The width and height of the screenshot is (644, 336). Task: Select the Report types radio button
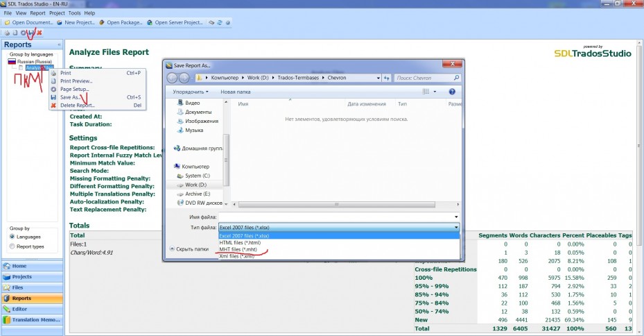click(x=12, y=246)
